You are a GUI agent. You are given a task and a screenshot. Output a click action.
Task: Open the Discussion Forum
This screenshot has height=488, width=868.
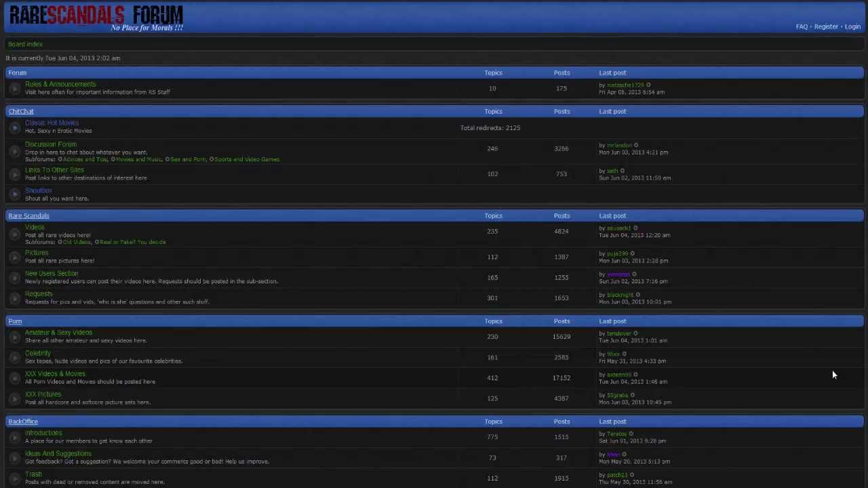[x=51, y=144]
